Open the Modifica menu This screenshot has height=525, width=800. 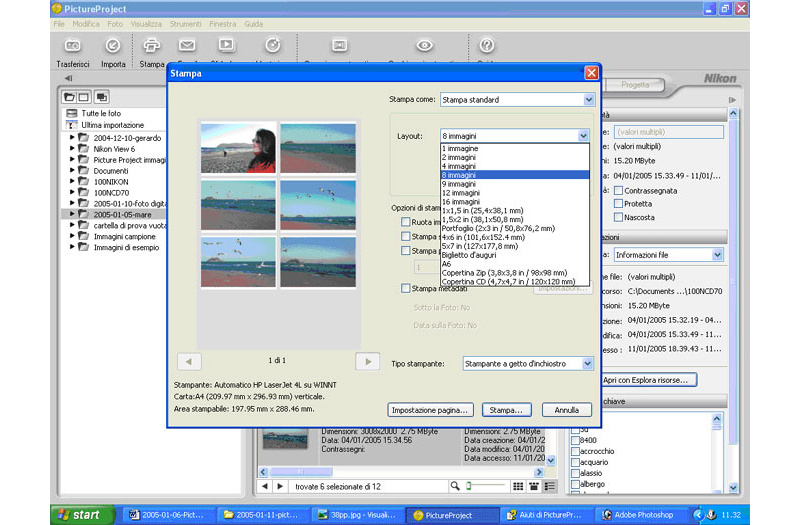(86, 24)
